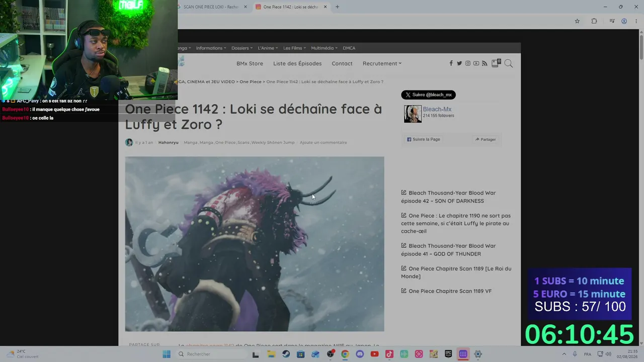Open the Windows Start menu
This screenshot has width=644, height=362.
tap(167, 354)
